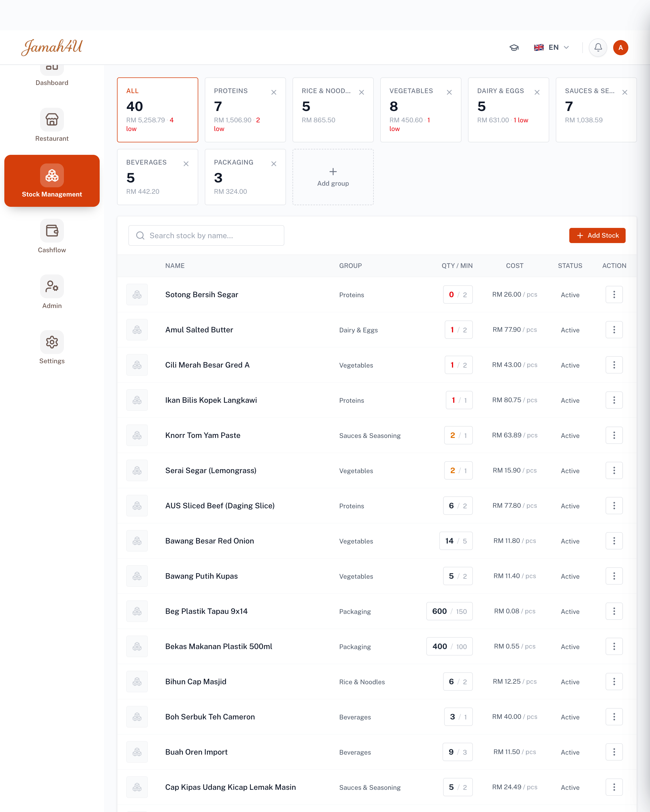The height and width of the screenshot is (812, 650).
Task: Open actions menu for Sotong Bersih Segar
Action: (614, 294)
